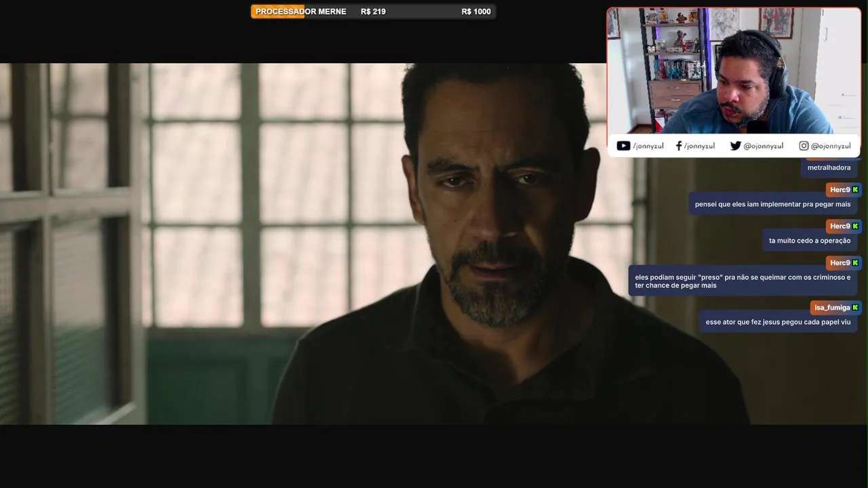Click the Herc9 tag above 'ta muito cedo'

click(844, 226)
